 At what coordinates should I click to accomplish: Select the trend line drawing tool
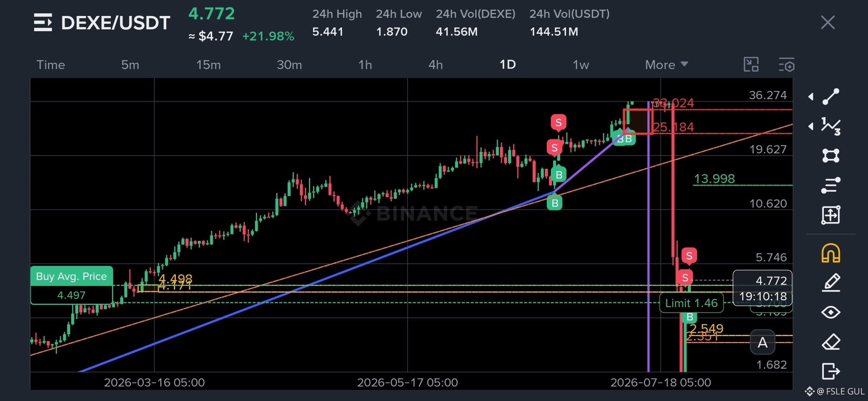831,97
